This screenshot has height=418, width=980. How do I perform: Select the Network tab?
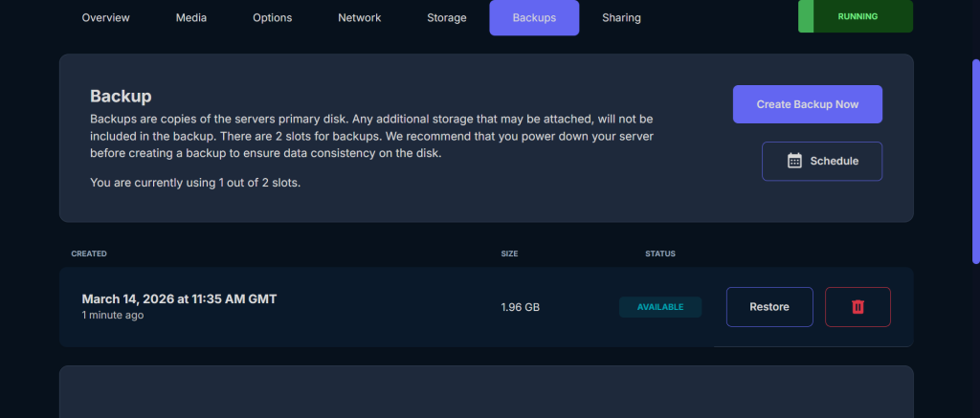[359, 18]
